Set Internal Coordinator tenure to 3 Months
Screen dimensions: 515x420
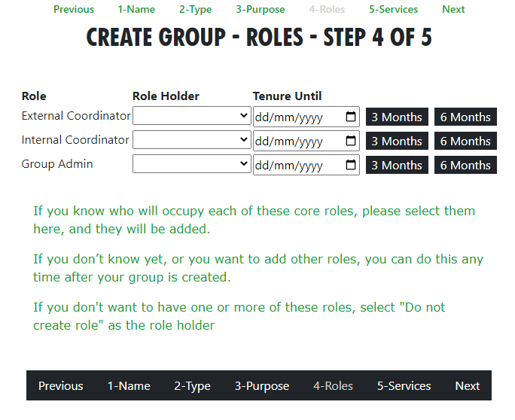pyautogui.click(x=397, y=141)
